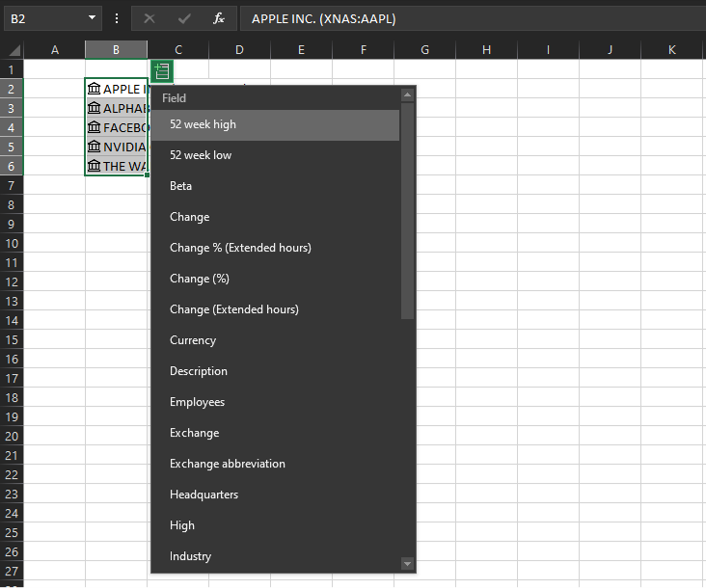Pick the Employees field
This screenshot has width=706, height=588.
[197, 402]
